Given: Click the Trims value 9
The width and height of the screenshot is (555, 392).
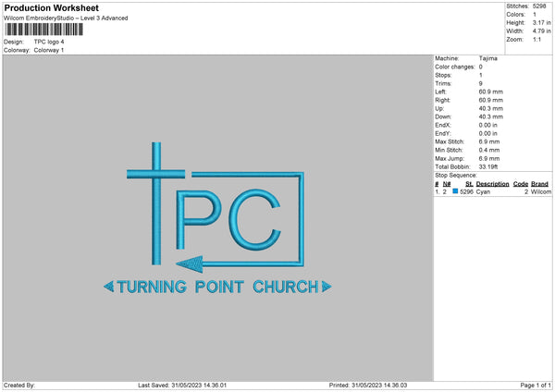Looking at the screenshot, I should [x=481, y=83].
